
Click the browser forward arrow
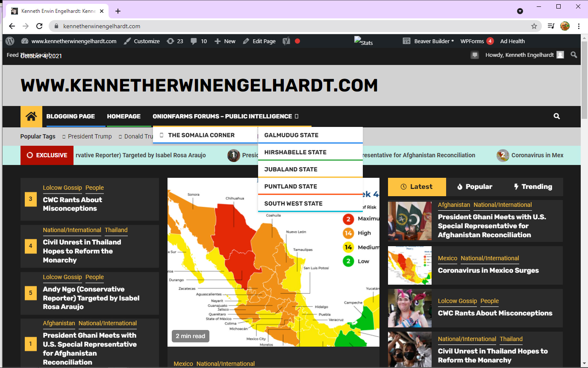click(26, 26)
